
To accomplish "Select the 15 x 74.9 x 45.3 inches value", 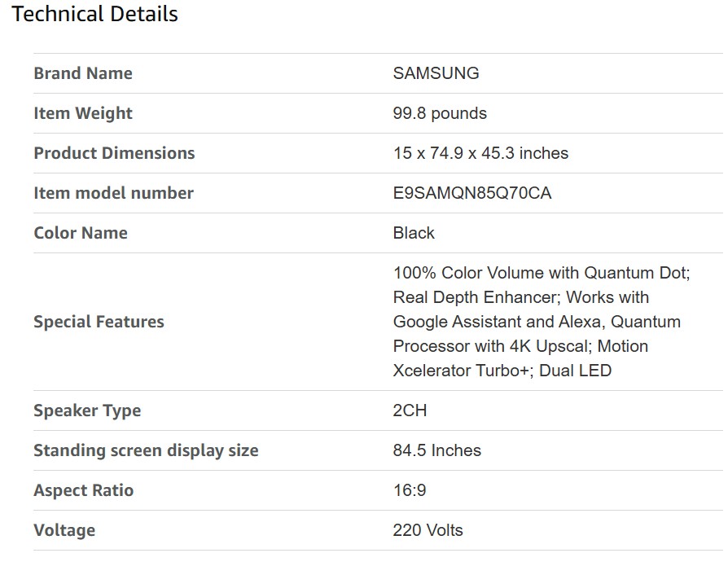I will coord(480,153).
